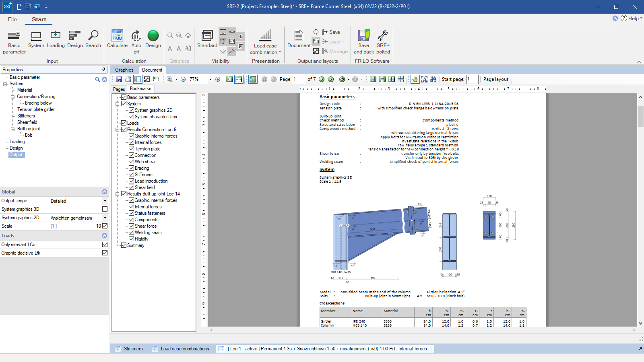Select the Start ribbon tab
The width and height of the screenshot is (644, 362).
tap(39, 19)
